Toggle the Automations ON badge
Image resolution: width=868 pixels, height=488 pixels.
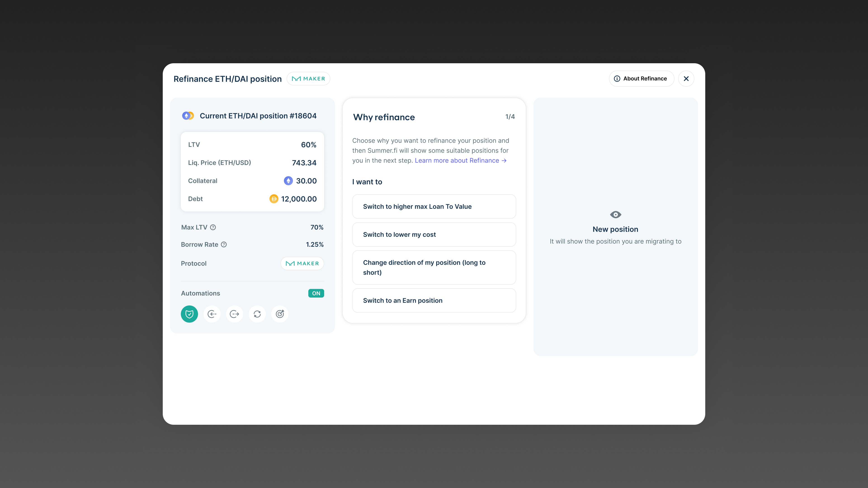(x=316, y=293)
